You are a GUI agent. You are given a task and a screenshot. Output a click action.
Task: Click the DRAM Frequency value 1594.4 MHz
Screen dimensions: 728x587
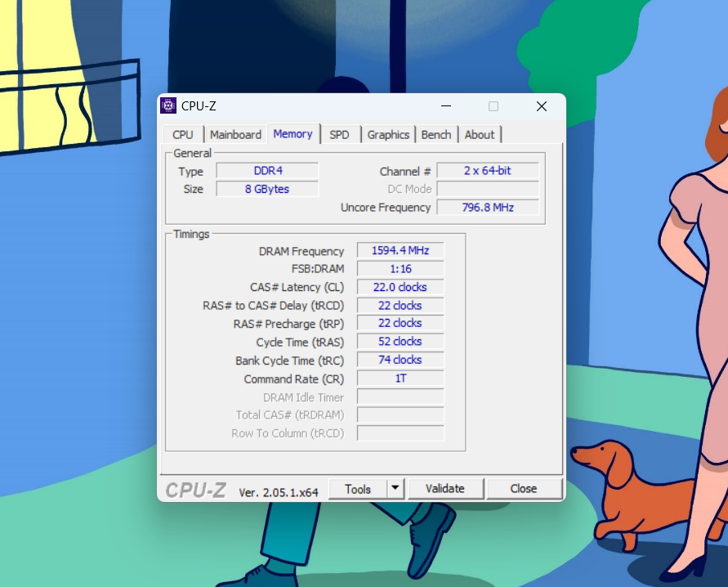coord(400,250)
